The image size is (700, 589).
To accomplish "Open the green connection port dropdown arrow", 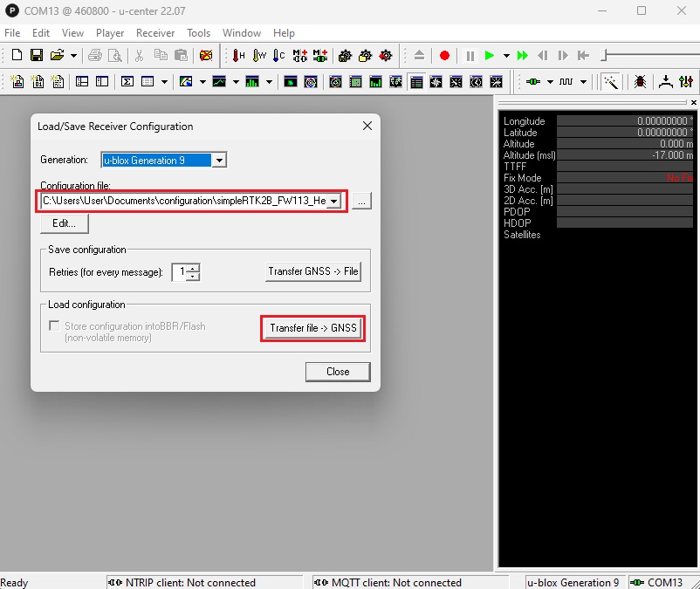I will tap(549, 82).
